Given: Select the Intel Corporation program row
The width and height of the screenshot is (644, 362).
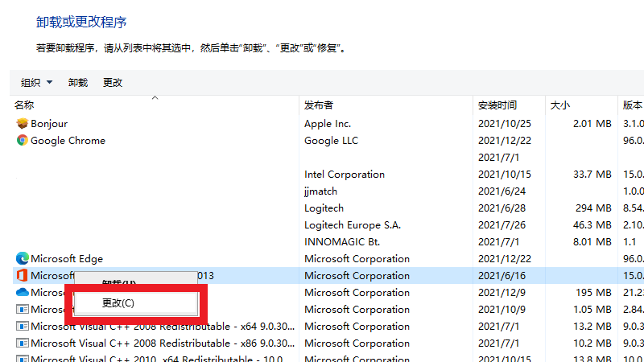Looking at the screenshot, I should [345, 175].
